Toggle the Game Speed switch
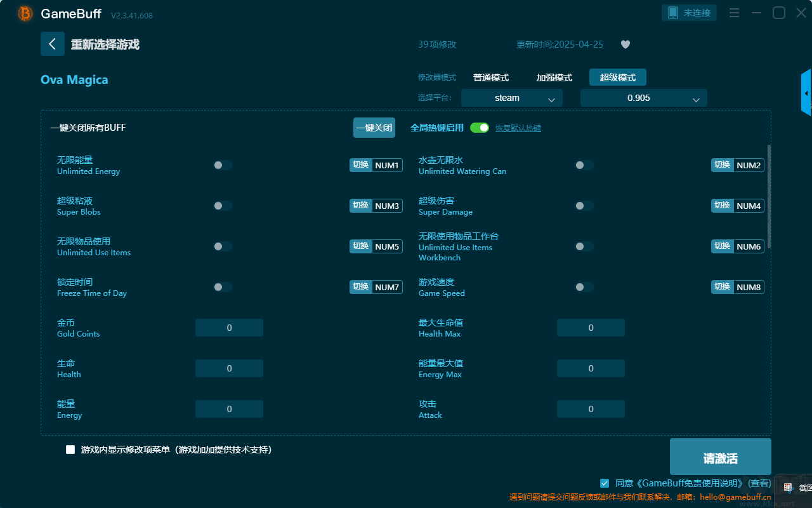Image resolution: width=812 pixels, height=508 pixels. click(584, 287)
